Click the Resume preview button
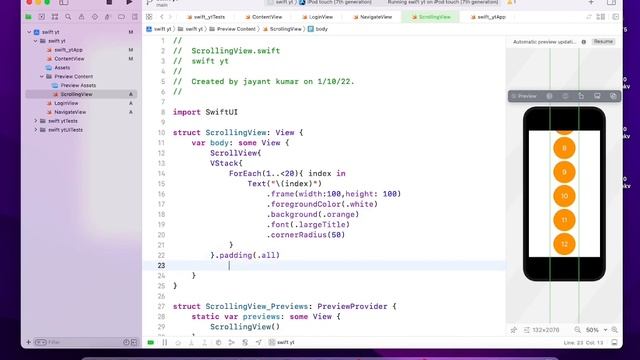This screenshot has height=360, width=640. [603, 42]
